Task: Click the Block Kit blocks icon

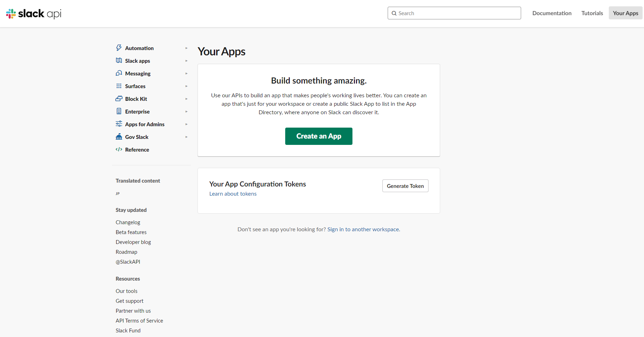Action: 119,99
